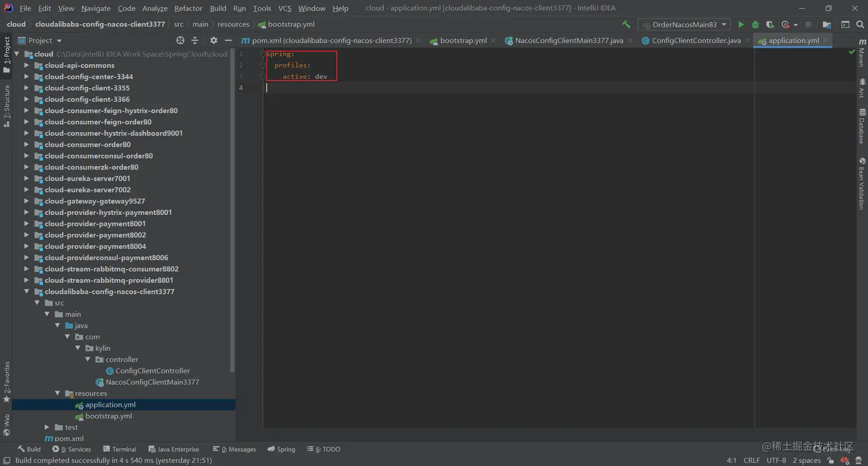Viewport: 868px width, 466px height.
Task: Click the Locate/Scroll from Source target icon
Action: point(180,40)
